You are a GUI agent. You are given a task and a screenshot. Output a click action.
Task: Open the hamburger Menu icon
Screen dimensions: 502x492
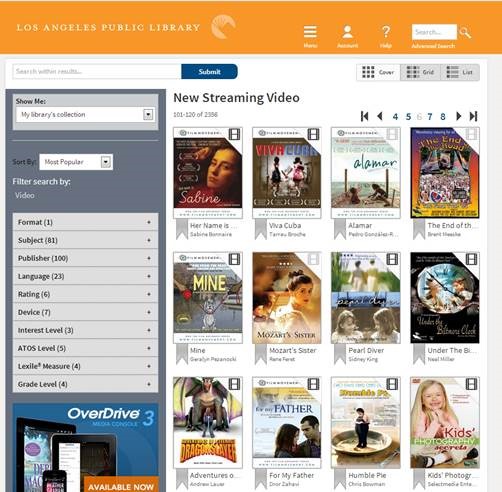(x=310, y=32)
